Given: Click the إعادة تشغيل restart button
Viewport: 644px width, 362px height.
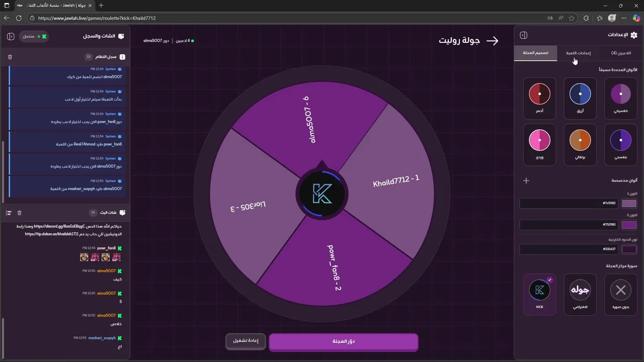Looking at the screenshot, I should point(246,341).
